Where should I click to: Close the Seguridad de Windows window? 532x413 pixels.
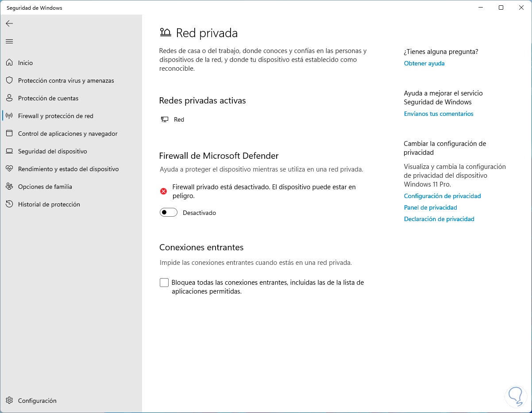pos(521,8)
